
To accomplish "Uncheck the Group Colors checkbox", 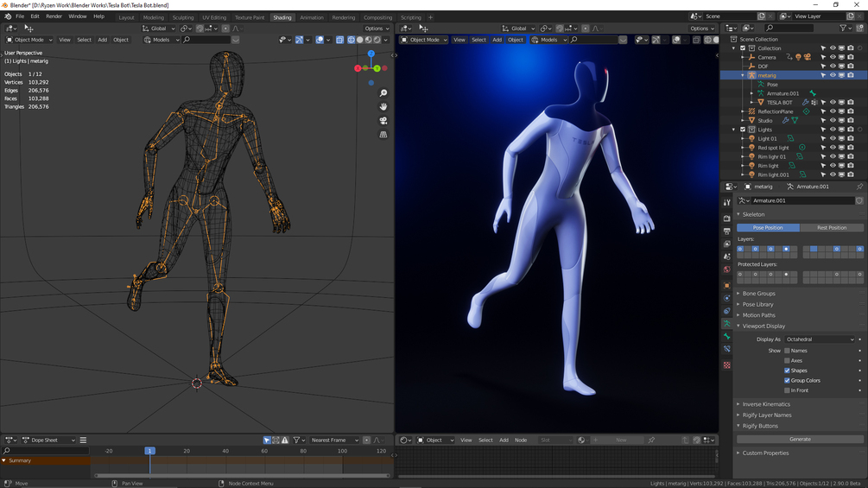I will 788,380.
